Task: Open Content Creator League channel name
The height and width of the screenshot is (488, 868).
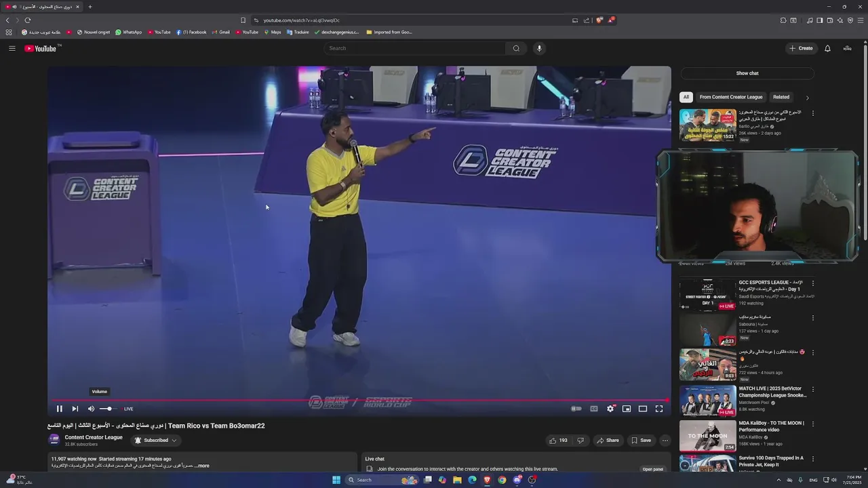Action: [x=94, y=437]
